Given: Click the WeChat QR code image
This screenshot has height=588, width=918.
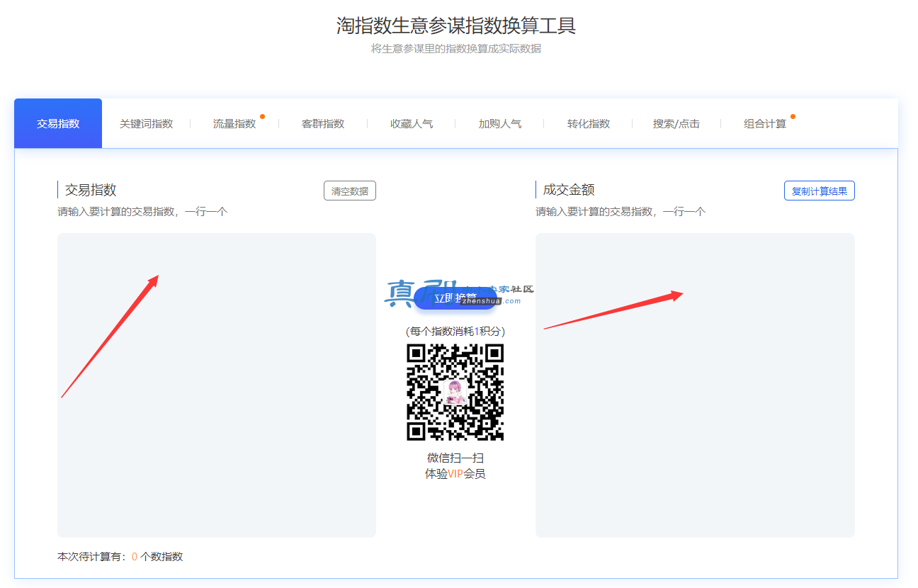Looking at the screenshot, I should tap(455, 392).
